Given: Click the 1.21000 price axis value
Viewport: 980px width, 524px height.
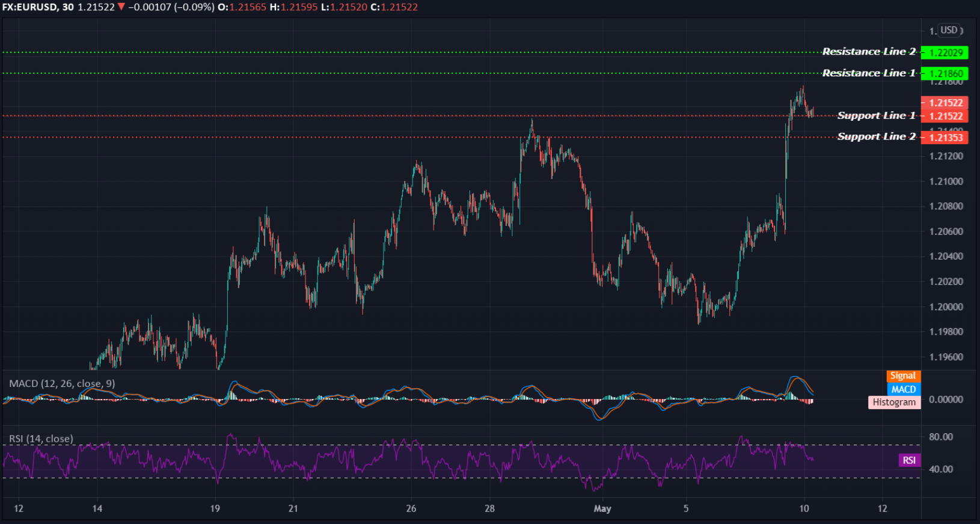Looking at the screenshot, I should [x=946, y=181].
